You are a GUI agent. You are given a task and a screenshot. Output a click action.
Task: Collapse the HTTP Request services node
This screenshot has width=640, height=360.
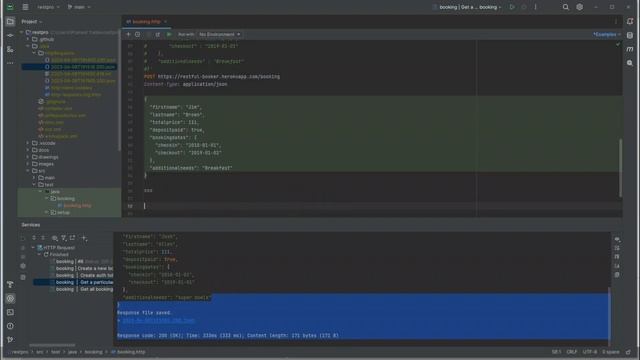point(33,247)
